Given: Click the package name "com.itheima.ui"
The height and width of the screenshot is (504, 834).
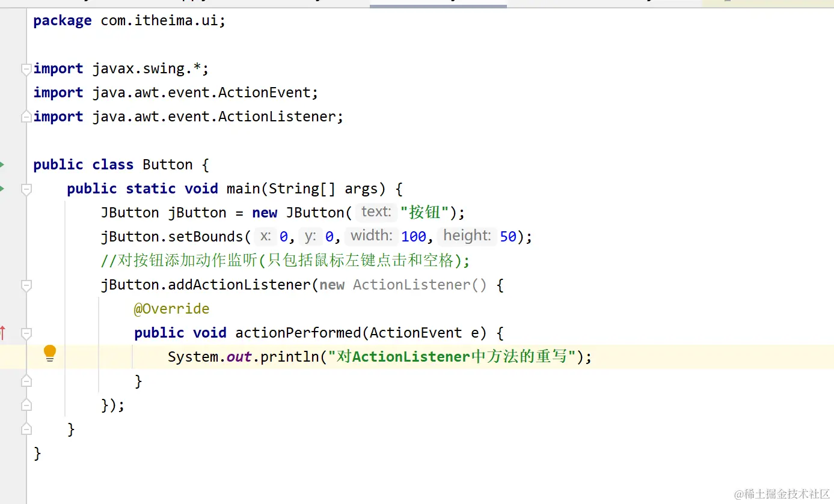Looking at the screenshot, I should click(159, 21).
